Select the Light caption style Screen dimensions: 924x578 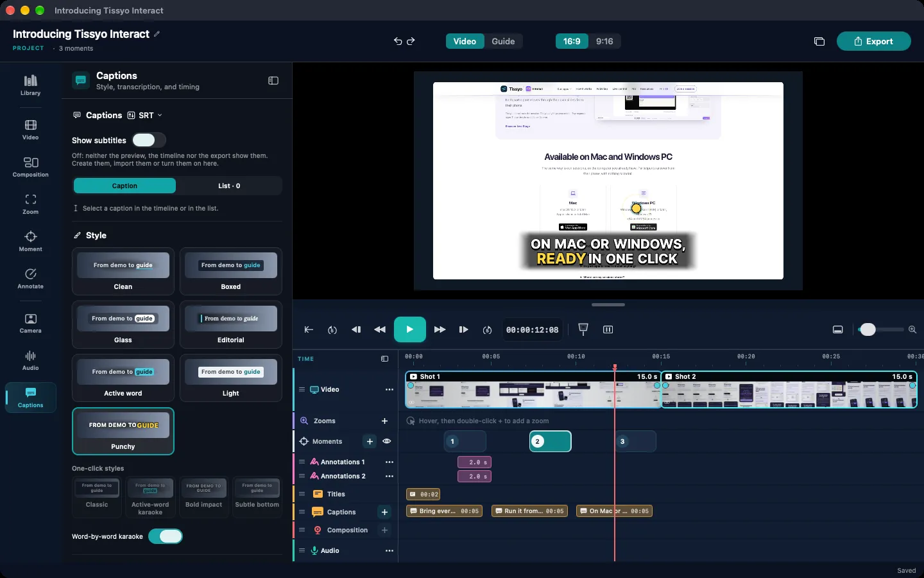coord(231,378)
